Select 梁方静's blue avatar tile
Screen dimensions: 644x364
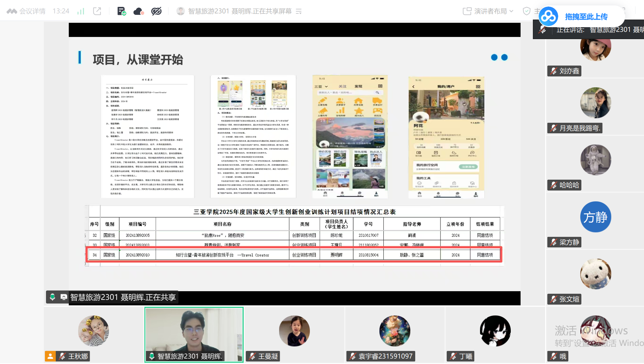595,217
